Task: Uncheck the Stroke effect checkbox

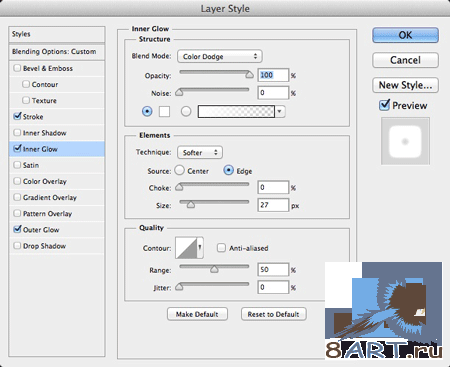Action: tap(17, 116)
